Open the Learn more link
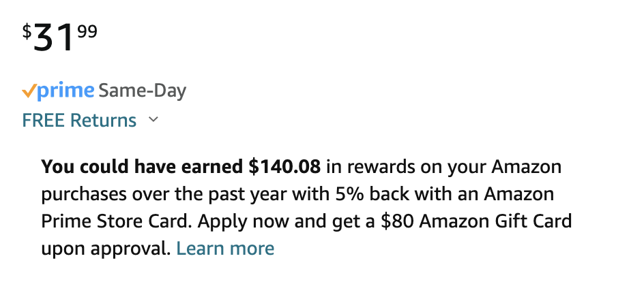 [225, 249]
